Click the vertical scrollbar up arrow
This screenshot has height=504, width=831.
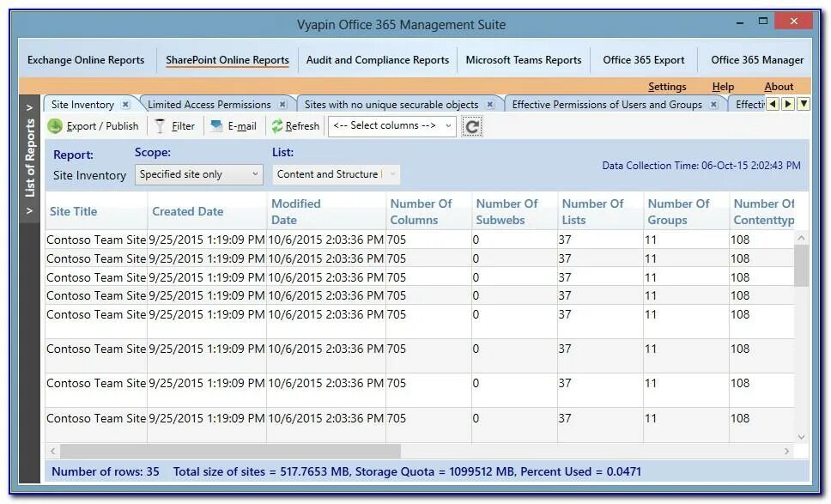pyautogui.click(x=801, y=238)
